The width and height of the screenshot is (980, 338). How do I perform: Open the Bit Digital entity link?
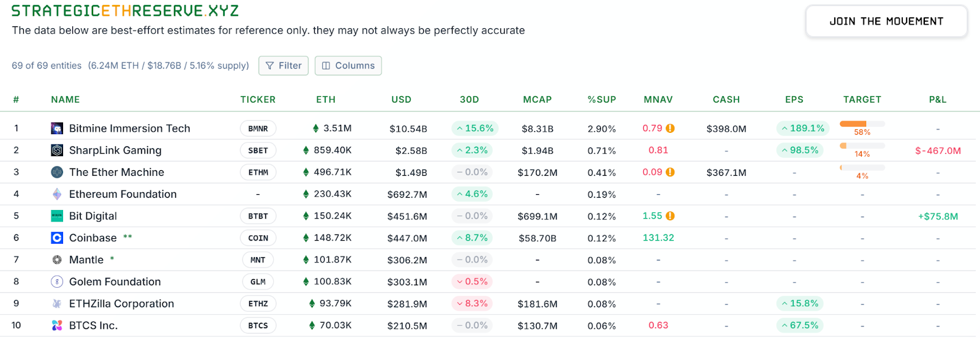93,216
